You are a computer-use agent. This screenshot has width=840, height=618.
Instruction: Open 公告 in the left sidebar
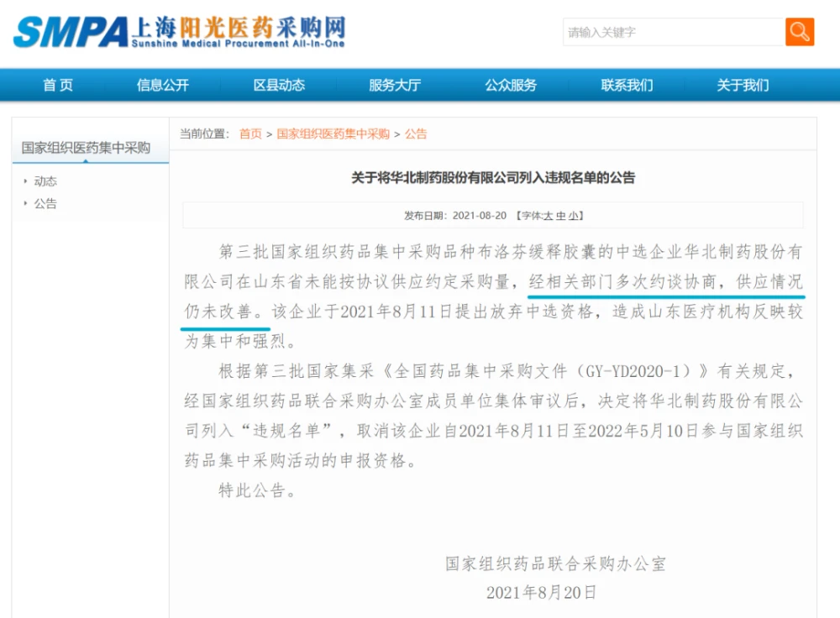[x=45, y=203]
